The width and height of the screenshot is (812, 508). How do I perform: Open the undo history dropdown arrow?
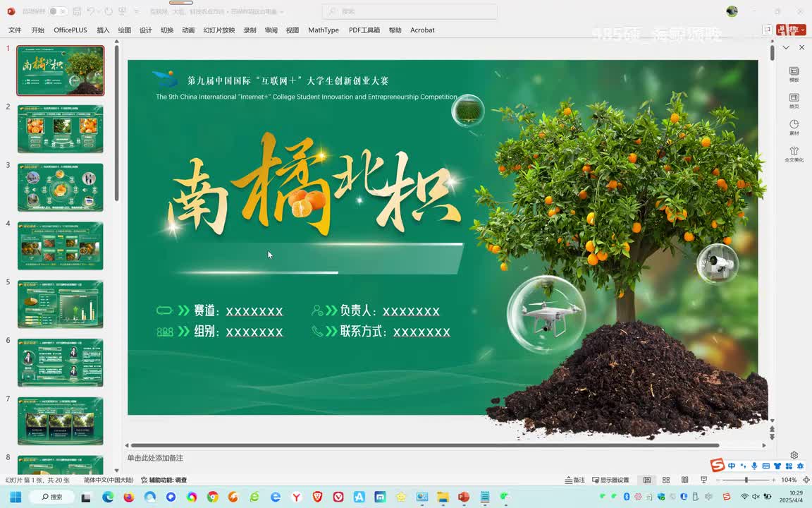(99, 11)
